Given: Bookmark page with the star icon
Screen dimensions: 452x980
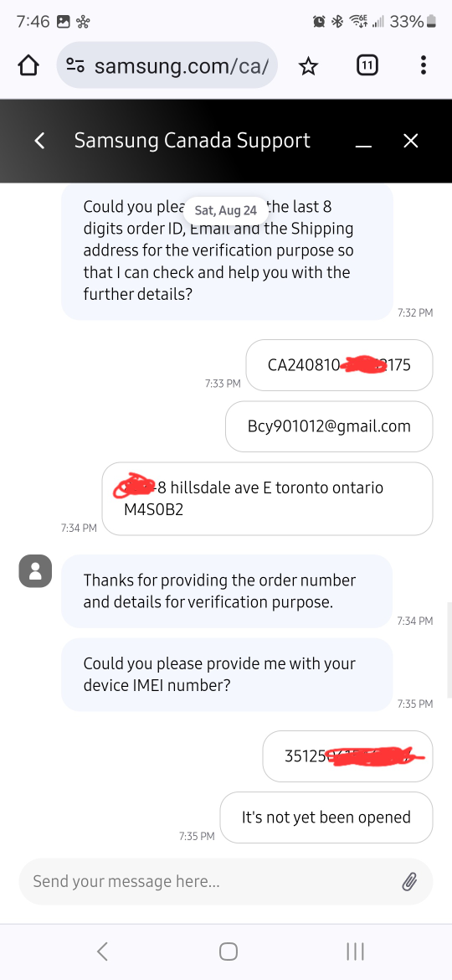Looking at the screenshot, I should coord(308,65).
